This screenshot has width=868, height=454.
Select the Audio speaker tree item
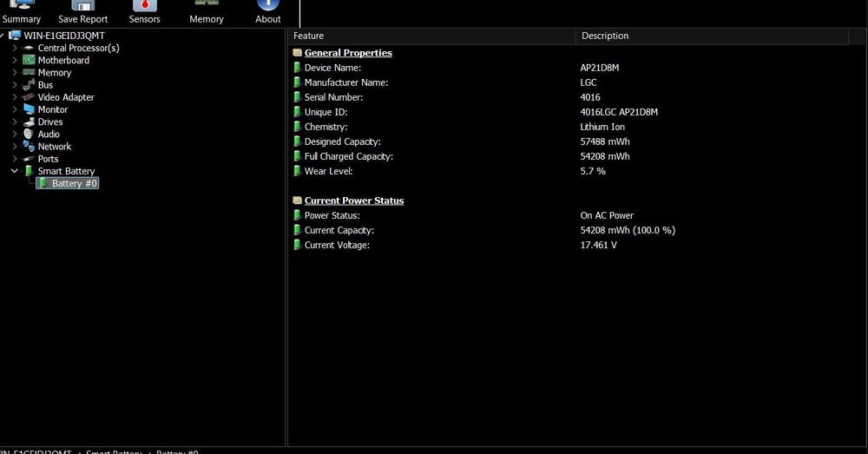pyautogui.click(x=49, y=134)
